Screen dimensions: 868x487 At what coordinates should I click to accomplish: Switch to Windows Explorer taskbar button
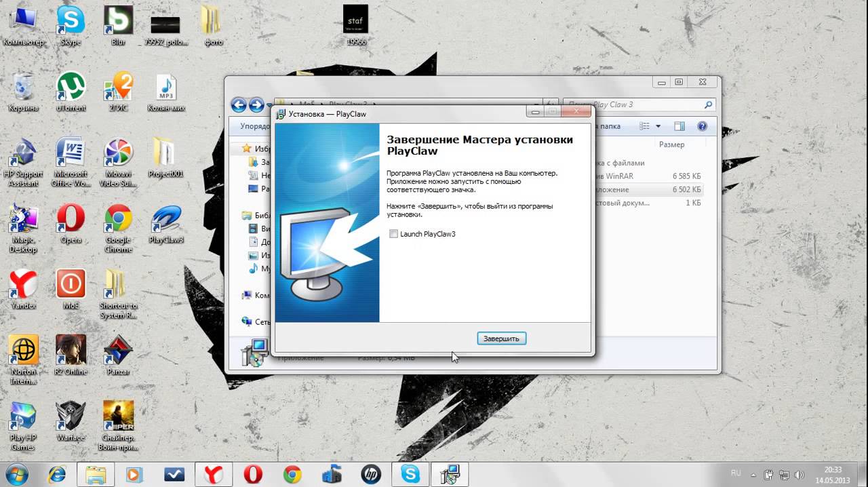96,474
